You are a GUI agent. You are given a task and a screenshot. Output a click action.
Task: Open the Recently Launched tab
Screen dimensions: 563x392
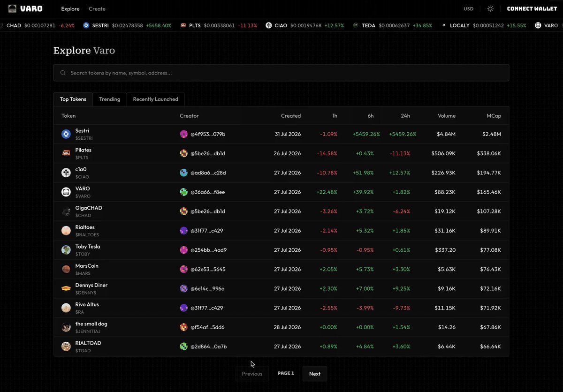click(156, 99)
